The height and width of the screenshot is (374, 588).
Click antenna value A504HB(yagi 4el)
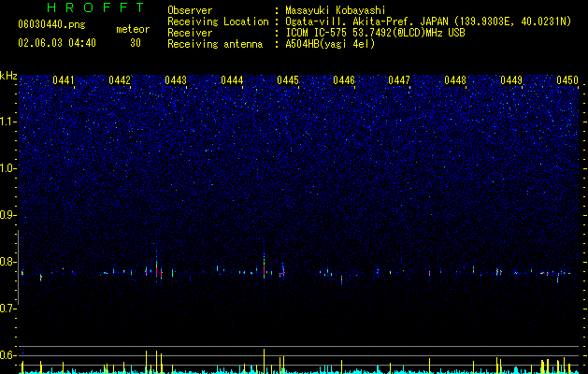coord(330,44)
